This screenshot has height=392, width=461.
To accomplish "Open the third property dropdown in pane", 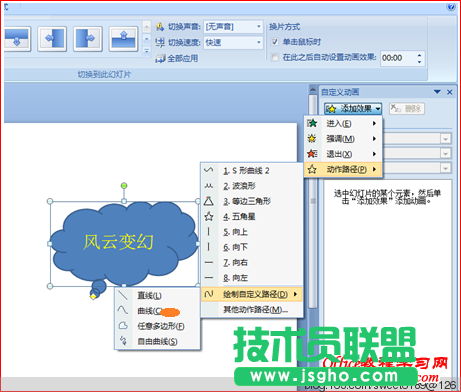I will (x=445, y=168).
